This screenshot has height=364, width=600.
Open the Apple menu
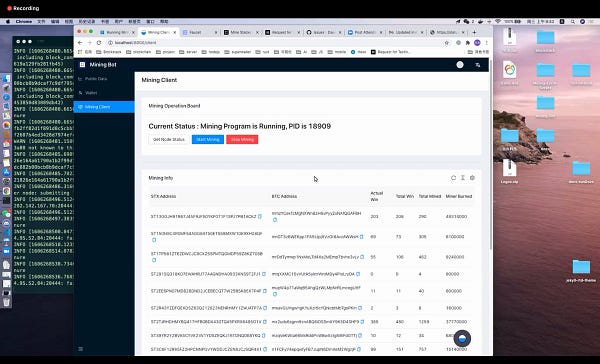[8, 21]
